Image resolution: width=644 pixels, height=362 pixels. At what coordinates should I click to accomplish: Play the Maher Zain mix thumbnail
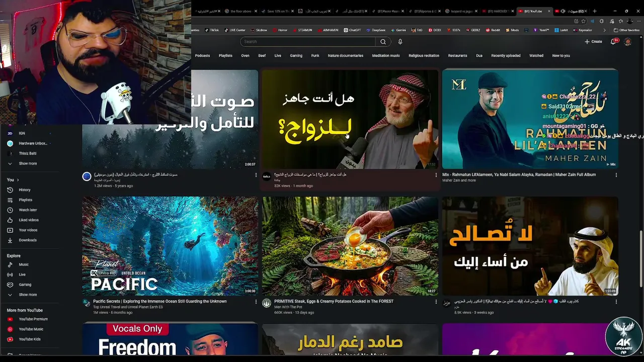click(530, 119)
